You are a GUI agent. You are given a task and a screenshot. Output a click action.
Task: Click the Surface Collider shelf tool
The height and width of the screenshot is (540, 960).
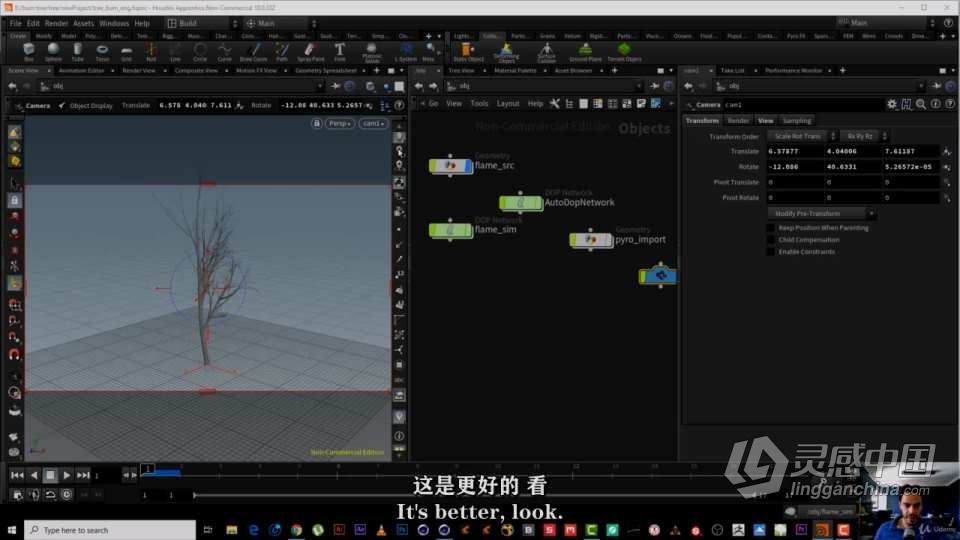[546, 52]
